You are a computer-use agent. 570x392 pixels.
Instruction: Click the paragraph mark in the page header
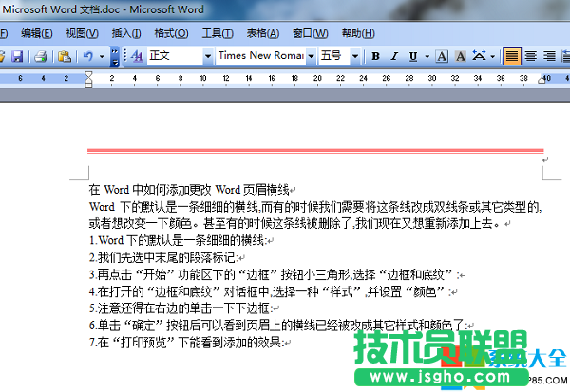(x=545, y=159)
